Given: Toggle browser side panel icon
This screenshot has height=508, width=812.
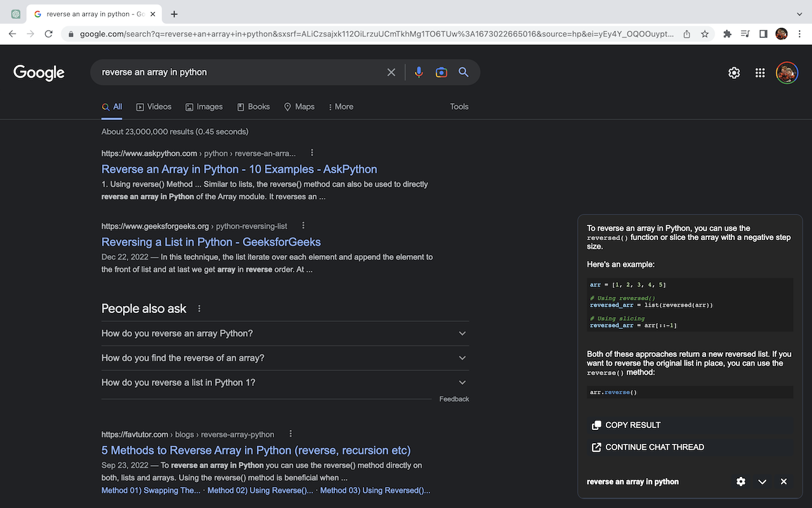Looking at the screenshot, I should [763, 34].
